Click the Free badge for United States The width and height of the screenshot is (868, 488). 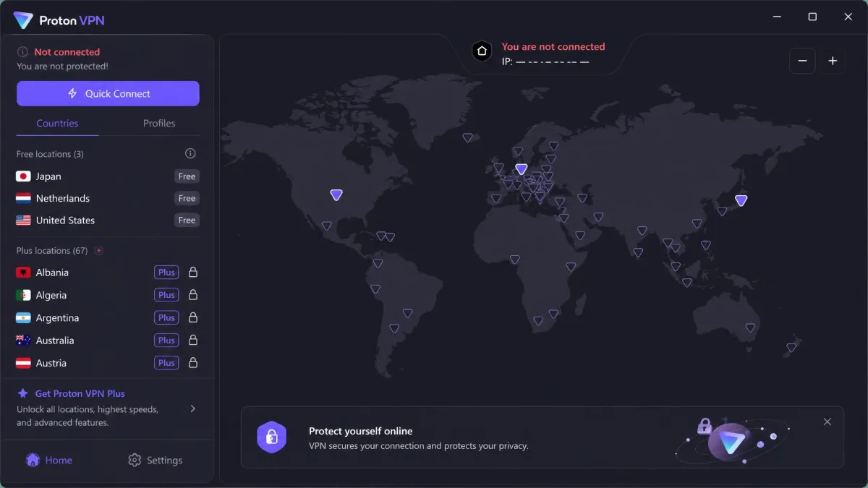[x=187, y=221]
